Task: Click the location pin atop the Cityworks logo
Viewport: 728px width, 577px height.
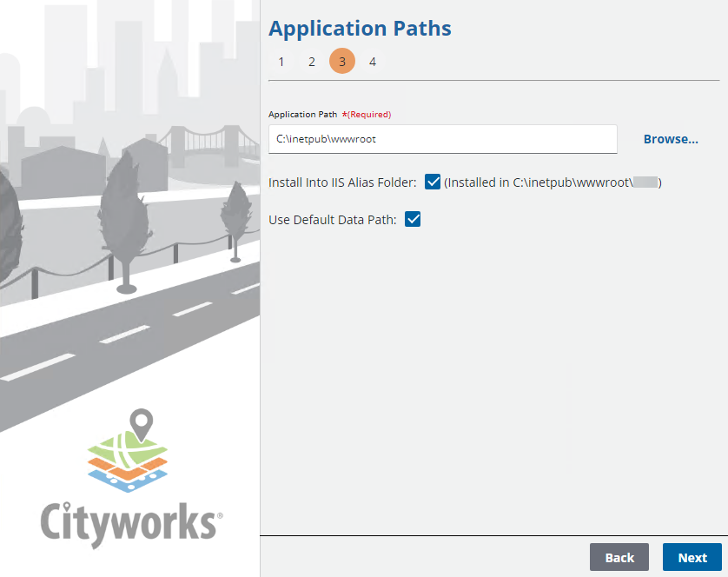Action: (141, 425)
